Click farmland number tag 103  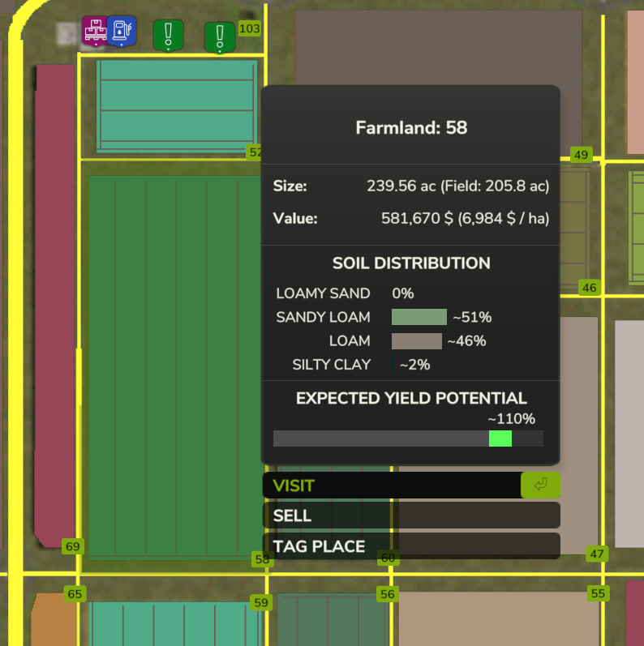tap(250, 28)
